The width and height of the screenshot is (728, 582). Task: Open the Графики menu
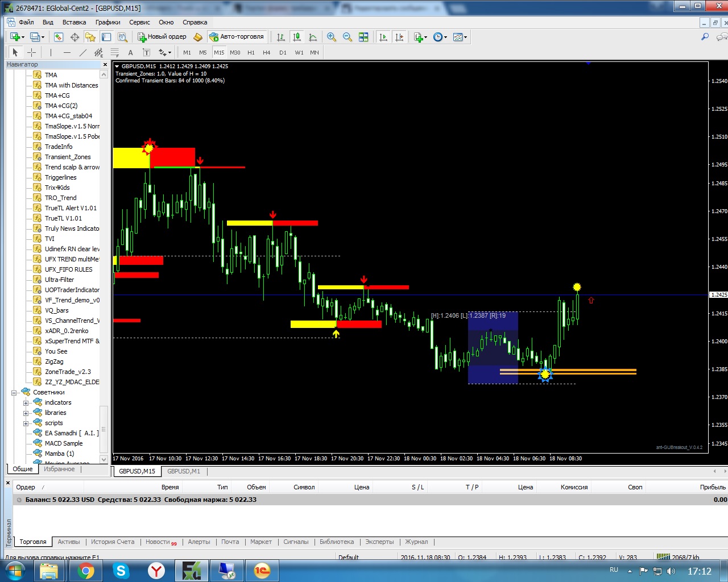coord(108,22)
